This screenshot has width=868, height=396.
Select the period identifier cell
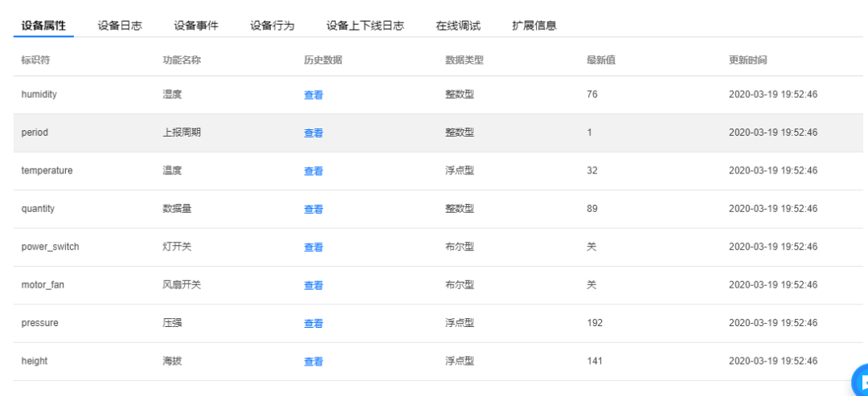(35, 133)
